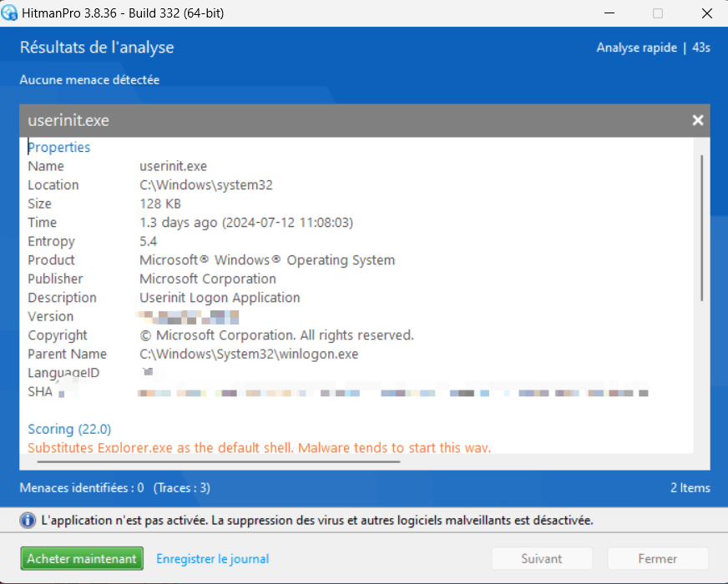This screenshot has height=584, width=728.
Task: Click the Analyse rapide label
Action: click(636, 48)
